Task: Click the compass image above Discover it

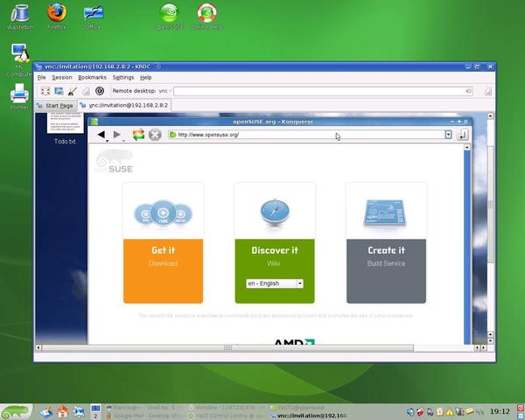Action: (275, 213)
